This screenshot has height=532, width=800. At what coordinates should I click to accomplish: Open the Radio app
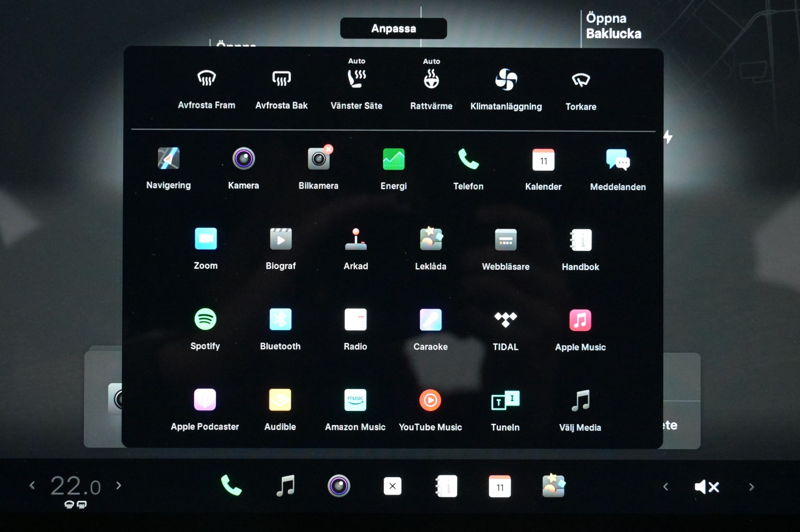coord(356,330)
